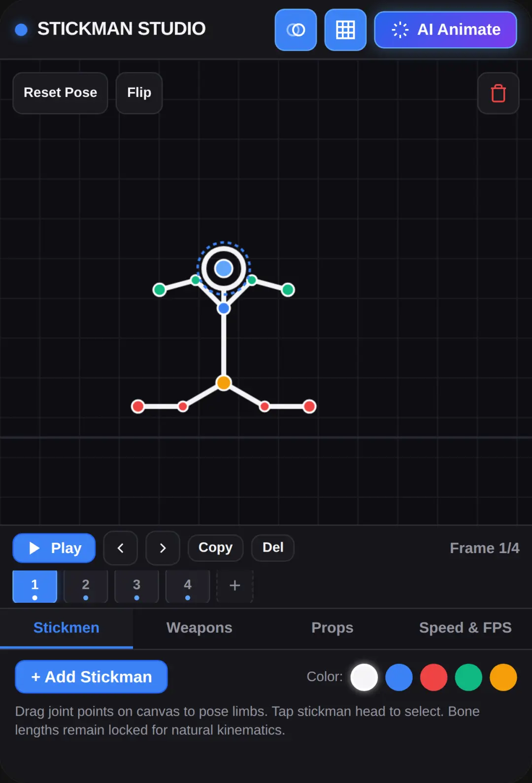Select frame 2 in timeline
532x783 pixels.
(x=86, y=587)
